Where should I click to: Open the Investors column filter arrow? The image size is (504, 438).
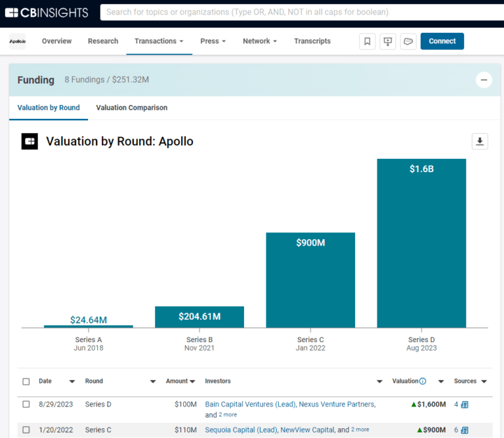pos(379,382)
